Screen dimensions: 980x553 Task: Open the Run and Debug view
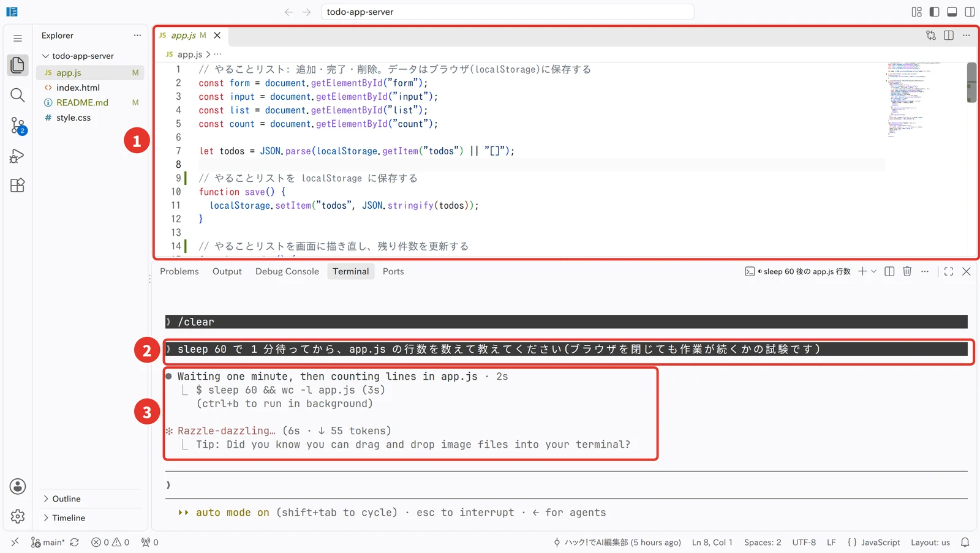coord(17,156)
